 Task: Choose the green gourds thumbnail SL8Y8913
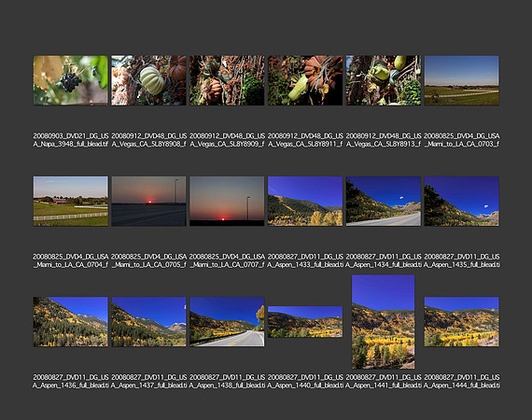pyautogui.click(x=384, y=80)
